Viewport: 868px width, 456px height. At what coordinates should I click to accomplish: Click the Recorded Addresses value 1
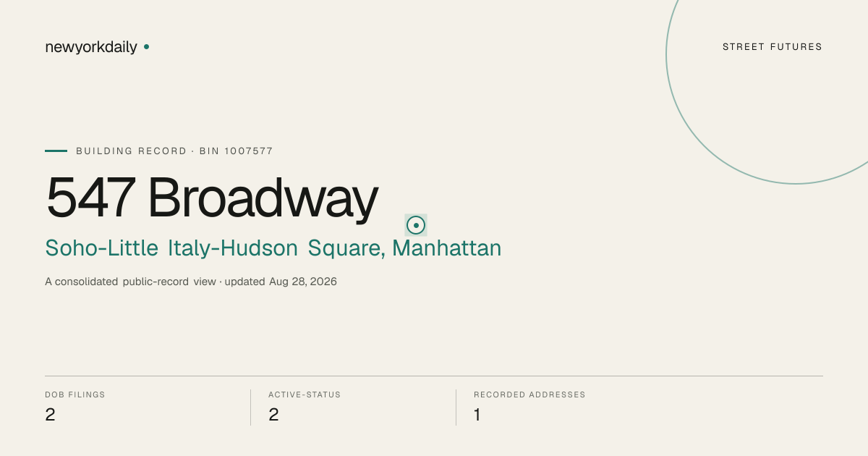coord(477,415)
